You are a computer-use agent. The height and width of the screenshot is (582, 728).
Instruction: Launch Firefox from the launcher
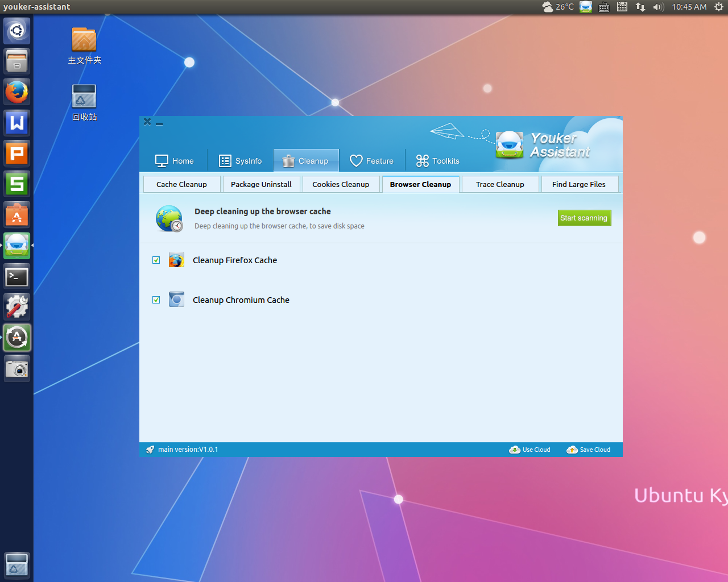click(17, 92)
